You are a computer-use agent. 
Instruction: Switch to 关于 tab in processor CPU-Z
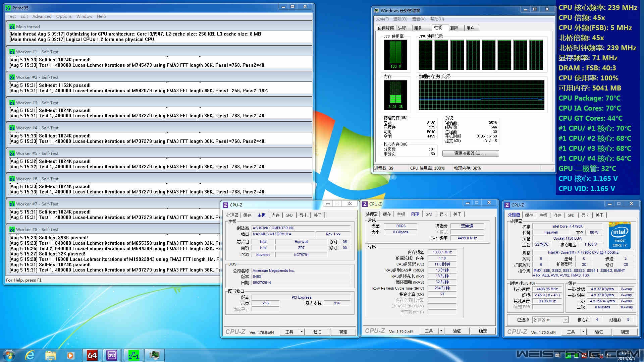(599, 215)
